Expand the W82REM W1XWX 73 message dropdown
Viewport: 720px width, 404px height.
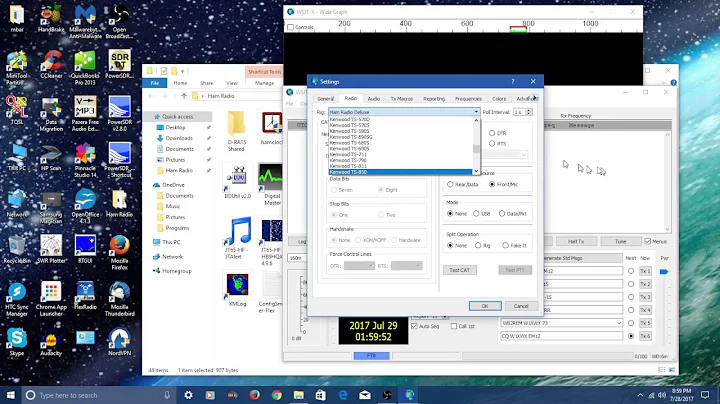point(619,323)
